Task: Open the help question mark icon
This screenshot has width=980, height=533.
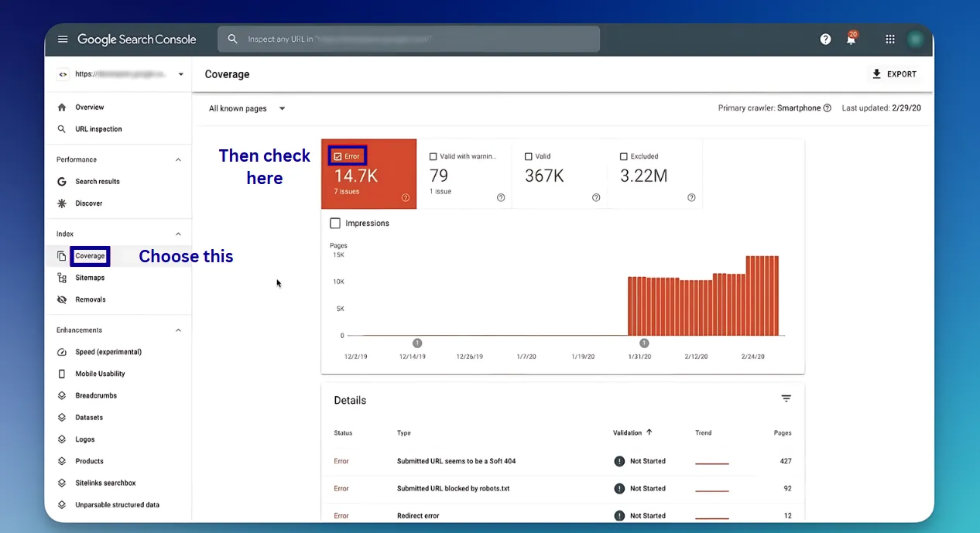Action: click(x=825, y=39)
